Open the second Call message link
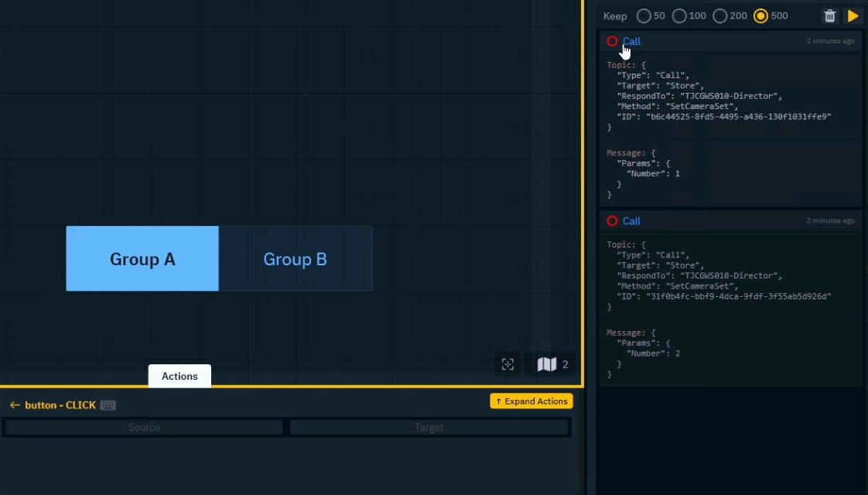This screenshot has height=495, width=868. pyautogui.click(x=631, y=221)
